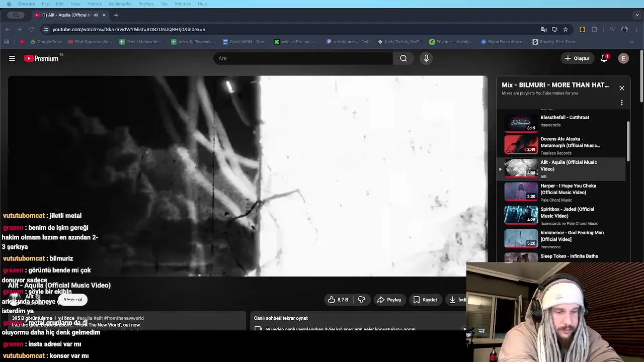Mute the tab via its speaker icon
Viewport: 644px width, 362px height.
click(x=96, y=15)
